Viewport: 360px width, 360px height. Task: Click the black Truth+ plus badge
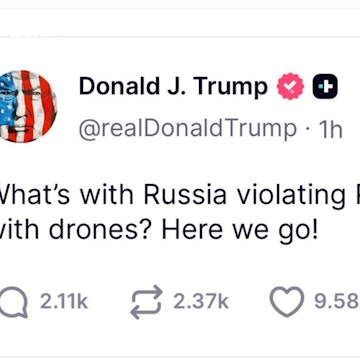[x=325, y=86]
